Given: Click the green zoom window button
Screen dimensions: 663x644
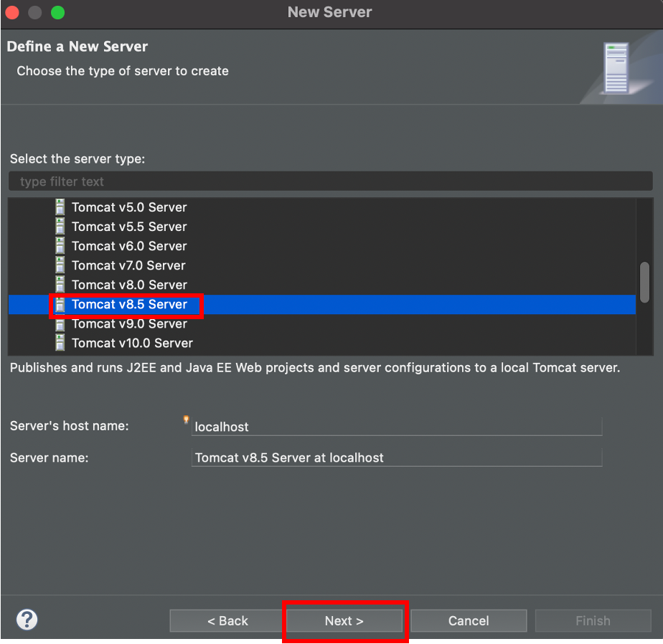Looking at the screenshot, I should 58,12.
